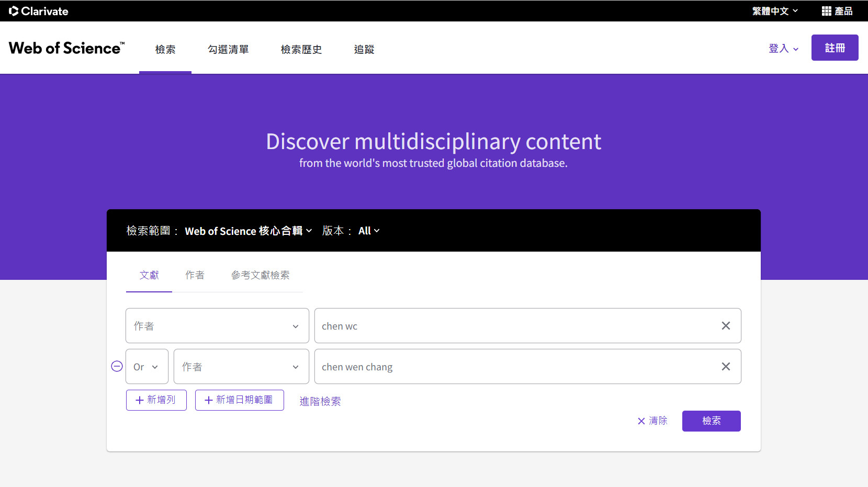Go to the Web of Science home logo
Screen dimensions: 868x487
[67, 48]
